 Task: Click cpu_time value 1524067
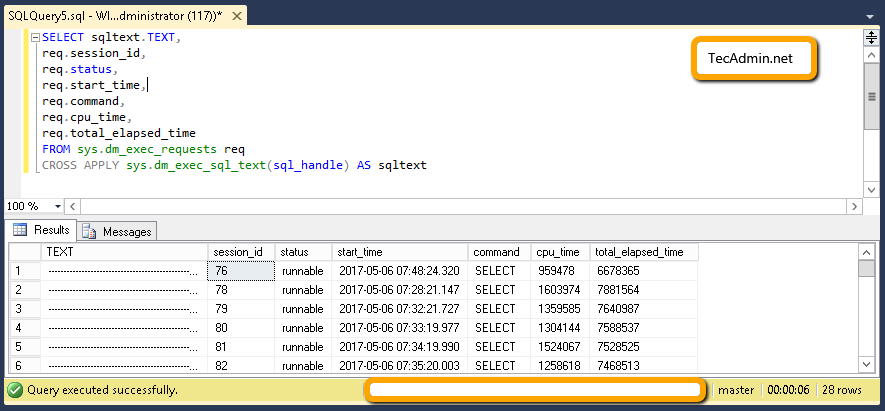tap(560, 347)
